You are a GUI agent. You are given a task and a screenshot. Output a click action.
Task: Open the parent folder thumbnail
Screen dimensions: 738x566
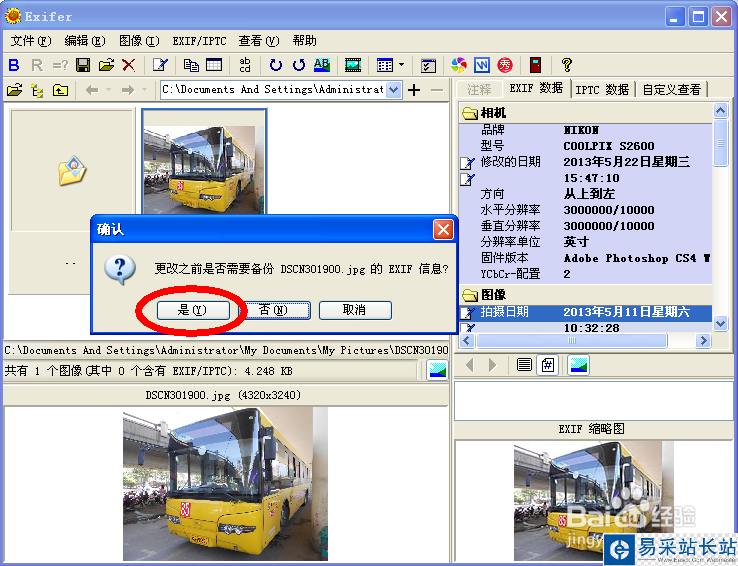pos(72,170)
